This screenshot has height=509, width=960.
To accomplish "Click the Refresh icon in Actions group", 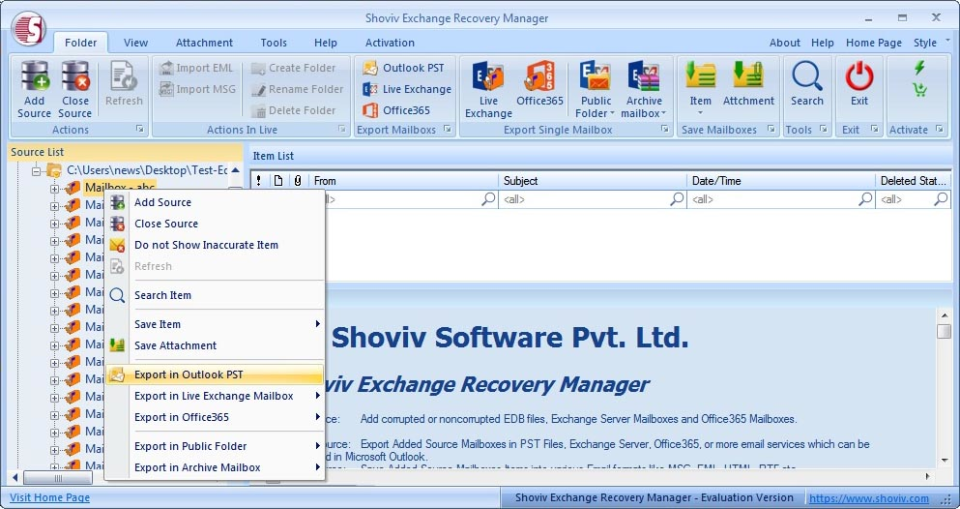I will (x=124, y=83).
